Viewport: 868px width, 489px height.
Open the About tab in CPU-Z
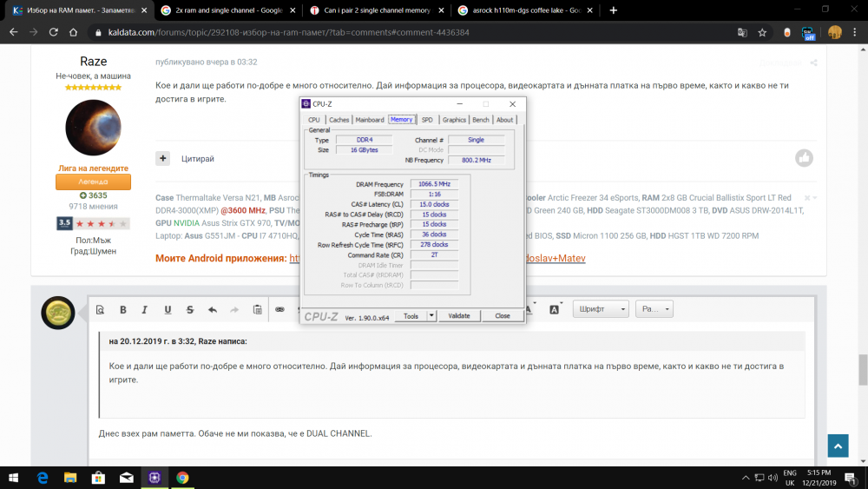504,120
